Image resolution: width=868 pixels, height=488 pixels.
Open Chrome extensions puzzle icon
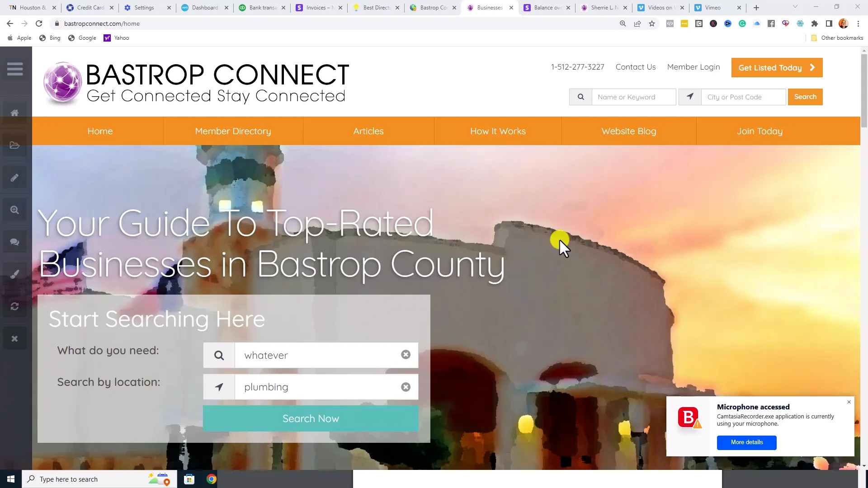click(x=815, y=23)
